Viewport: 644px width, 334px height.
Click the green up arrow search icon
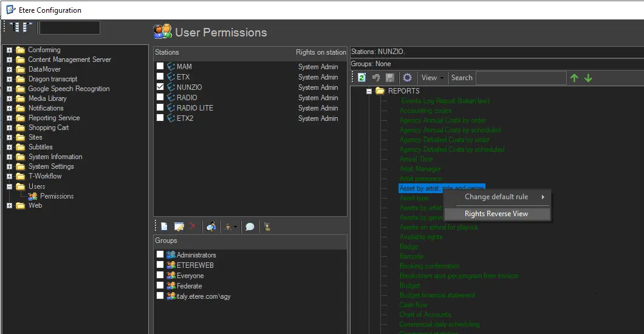(x=574, y=78)
